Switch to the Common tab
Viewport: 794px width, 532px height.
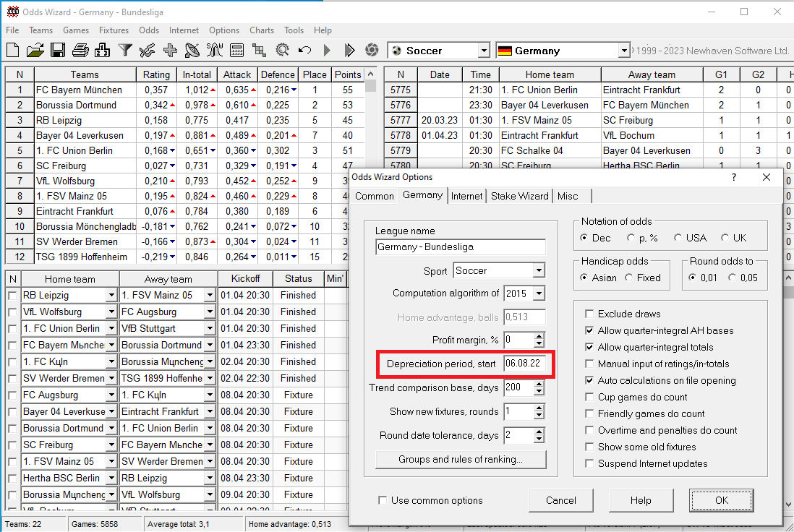point(374,197)
